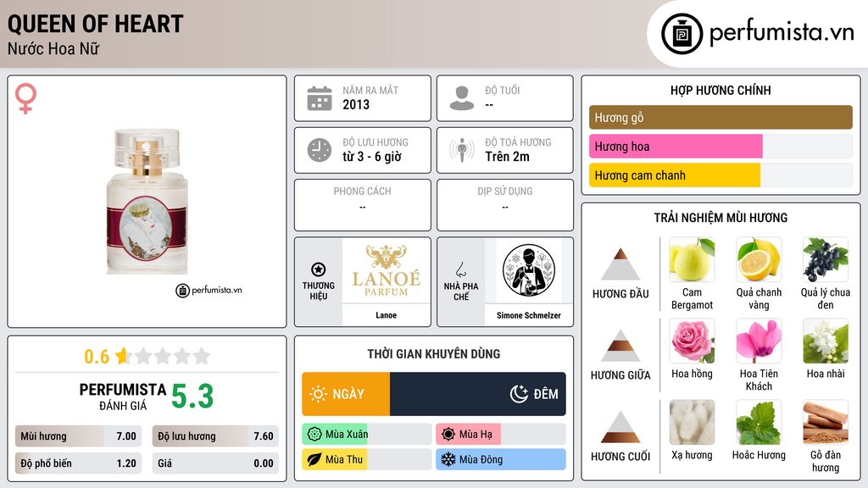The height and width of the screenshot is (488, 868).
Task: Select the Hoa Tiên Khách note image
Action: point(759,341)
